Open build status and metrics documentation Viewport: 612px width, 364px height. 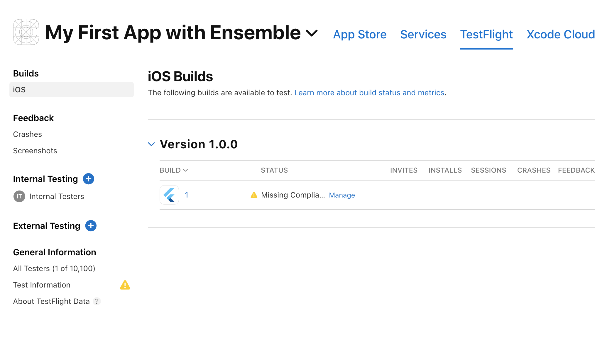(369, 93)
